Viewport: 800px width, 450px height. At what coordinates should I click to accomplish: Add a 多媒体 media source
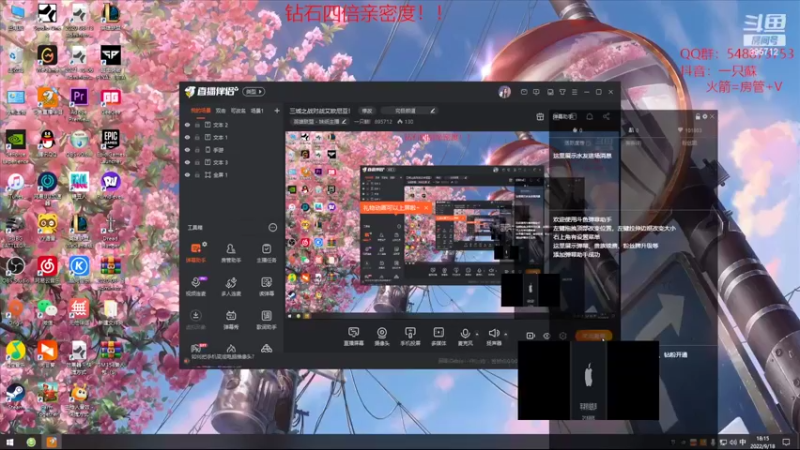438,336
